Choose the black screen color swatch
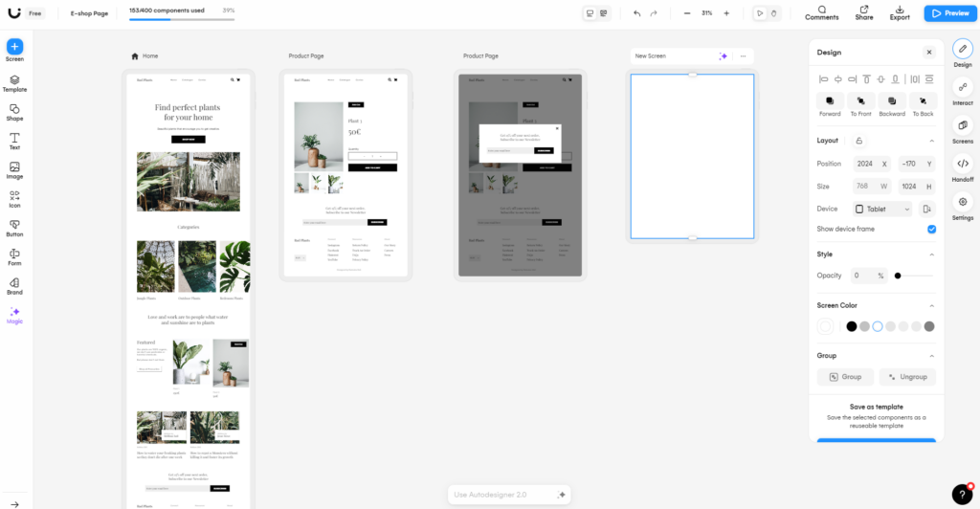The width and height of the screenshot is (980, 509). coord(851,326)
